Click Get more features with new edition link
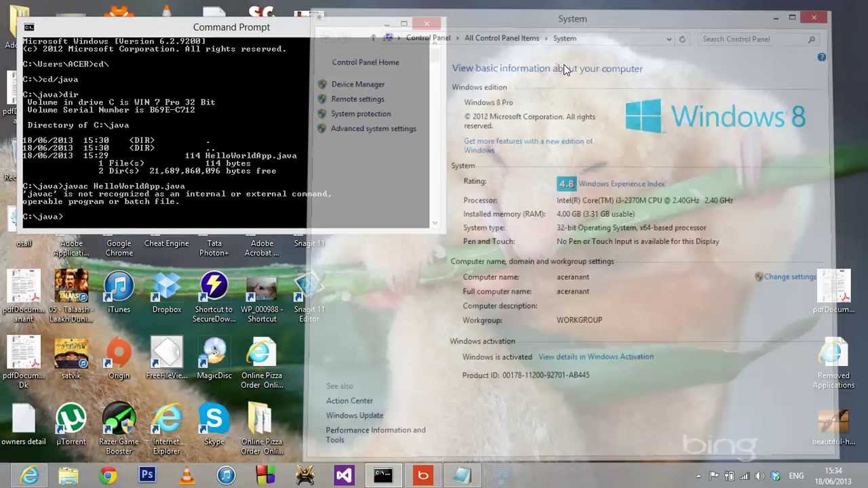Viewport: 868px width, 488px height. [528, 146]
